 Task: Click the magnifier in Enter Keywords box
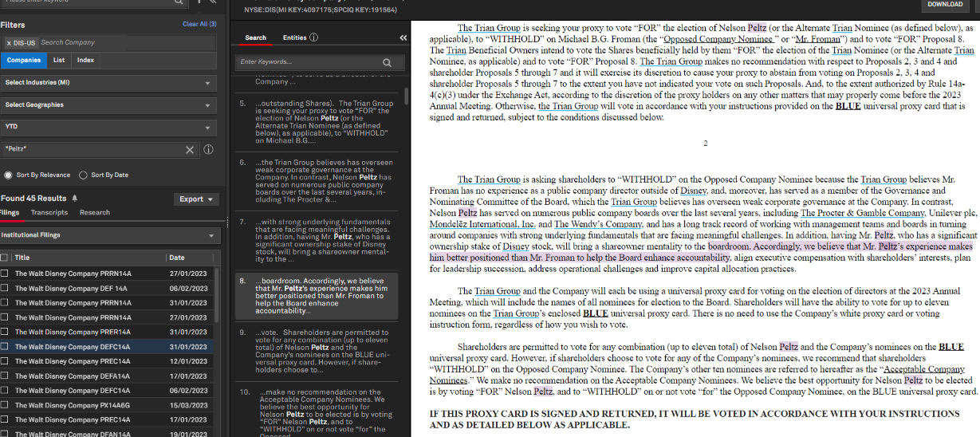tap(388, 62)
